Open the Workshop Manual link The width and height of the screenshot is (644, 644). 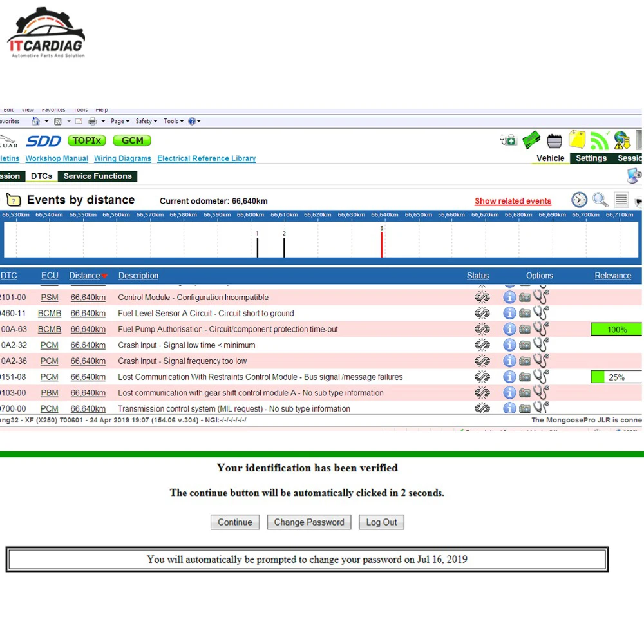click(x=57, y=158)
